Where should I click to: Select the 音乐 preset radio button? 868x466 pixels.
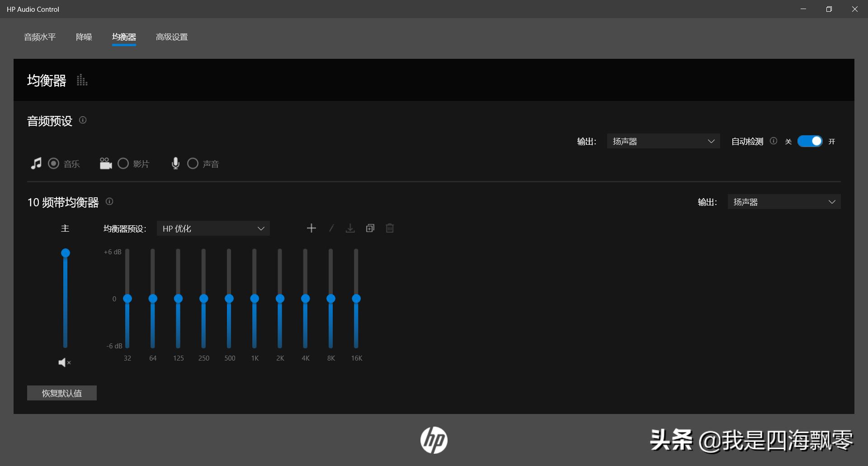tap(53, 163)
